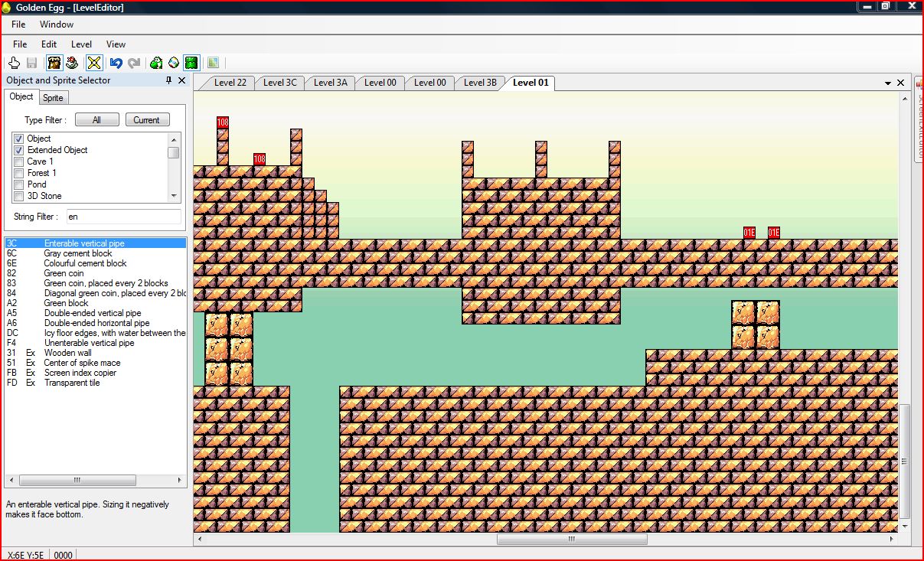Switch to the Level 3A tab
The height and width of the screenshot is (561, 924).
coord(330,83)
